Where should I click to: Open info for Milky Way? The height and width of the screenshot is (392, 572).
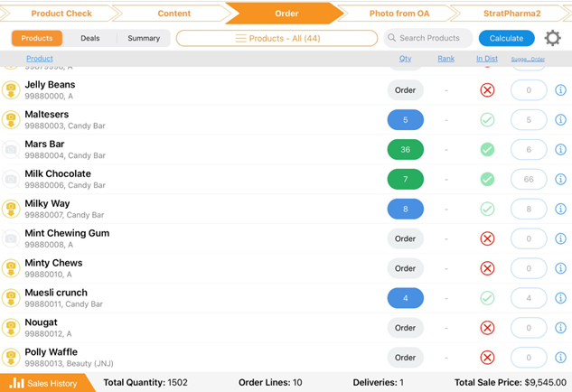[560, 209]
